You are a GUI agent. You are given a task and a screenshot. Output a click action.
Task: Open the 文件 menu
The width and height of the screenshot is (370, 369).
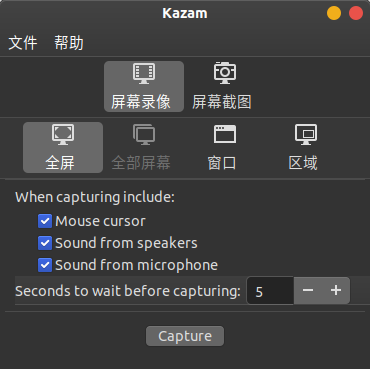click(x=23, y=43)
